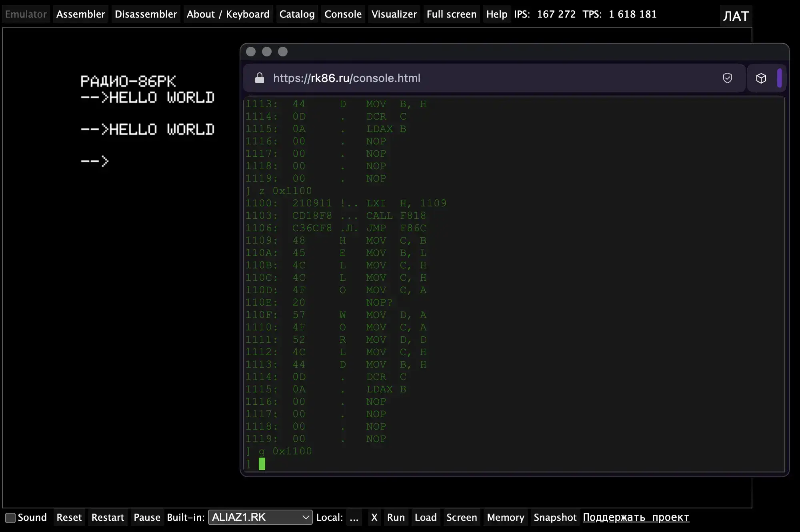
Task: Pause the emulator
Action: click(147, 517)
